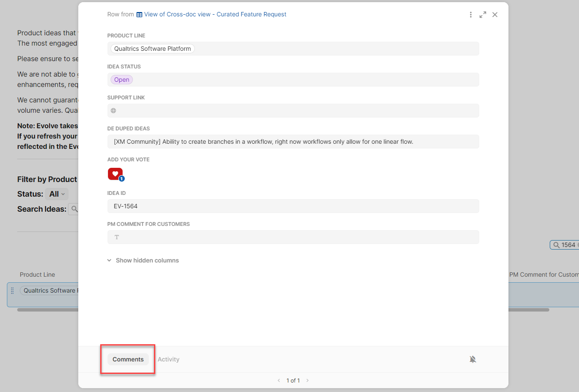Click the globe icon in Support Link
This screenshot has width=579, height=392.
[114, 111]
